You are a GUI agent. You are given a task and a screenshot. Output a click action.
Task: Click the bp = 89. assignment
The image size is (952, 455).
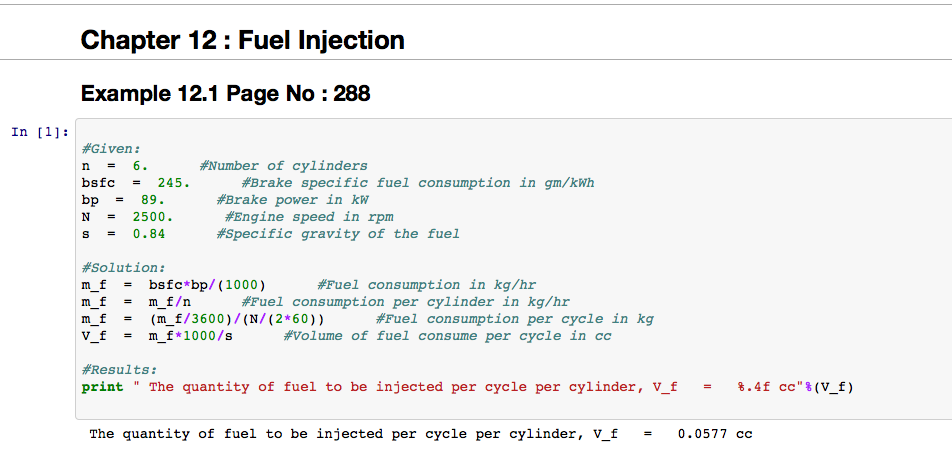(123, 199)
